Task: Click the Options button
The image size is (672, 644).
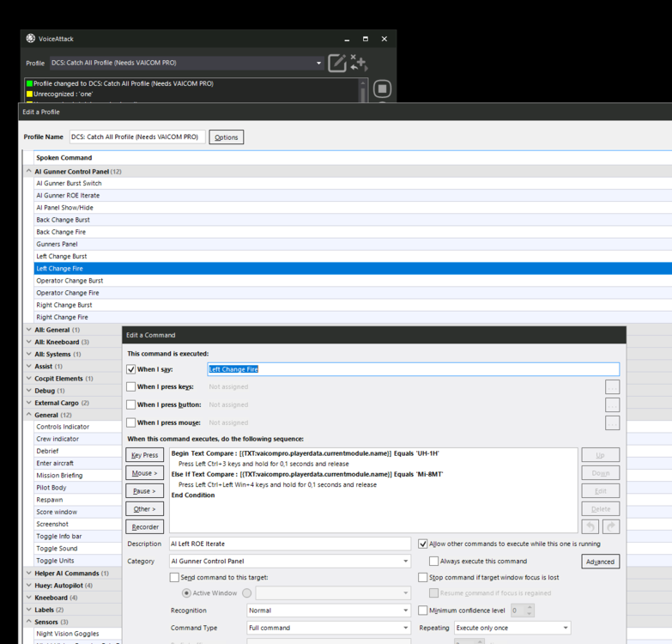Action: 227,137
